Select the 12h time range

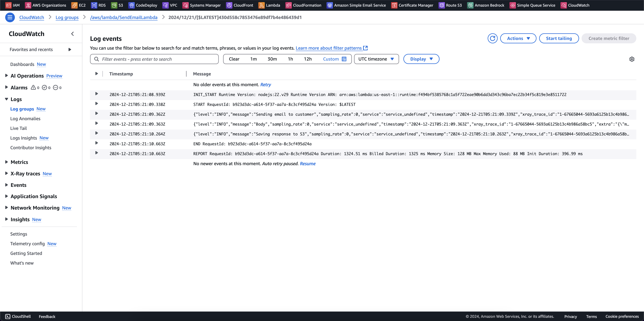[x=308, y=59]
